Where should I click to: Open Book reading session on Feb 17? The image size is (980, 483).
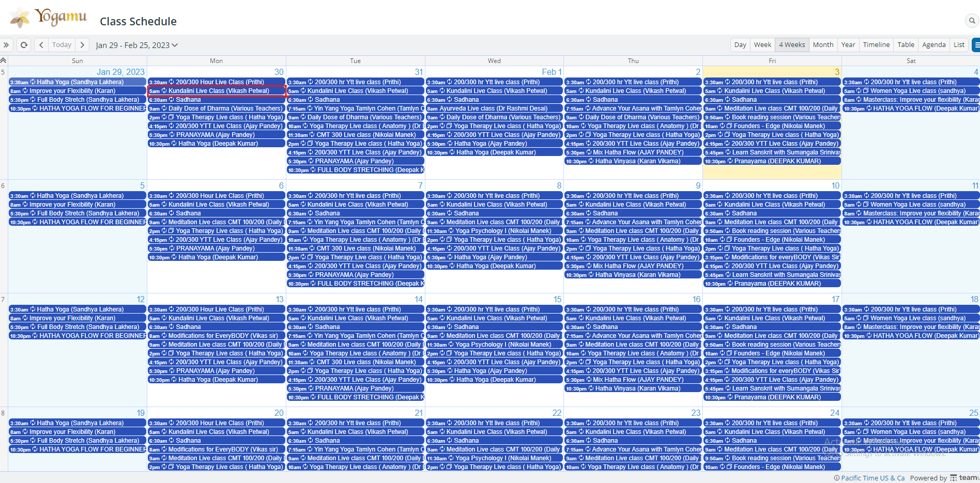click(x=772, y=345)
